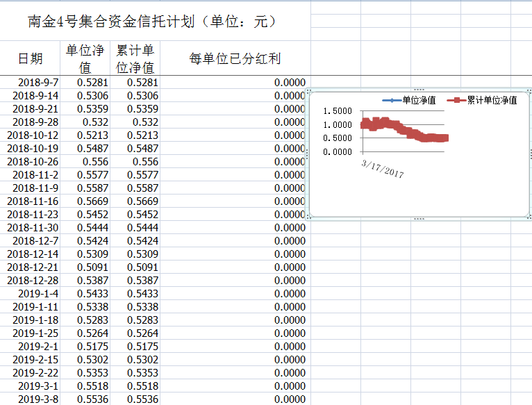Select the date cell 2018-11-2
Image resolution: width=532 pixels, height=405 pixels.
click(x=30, y=174)
